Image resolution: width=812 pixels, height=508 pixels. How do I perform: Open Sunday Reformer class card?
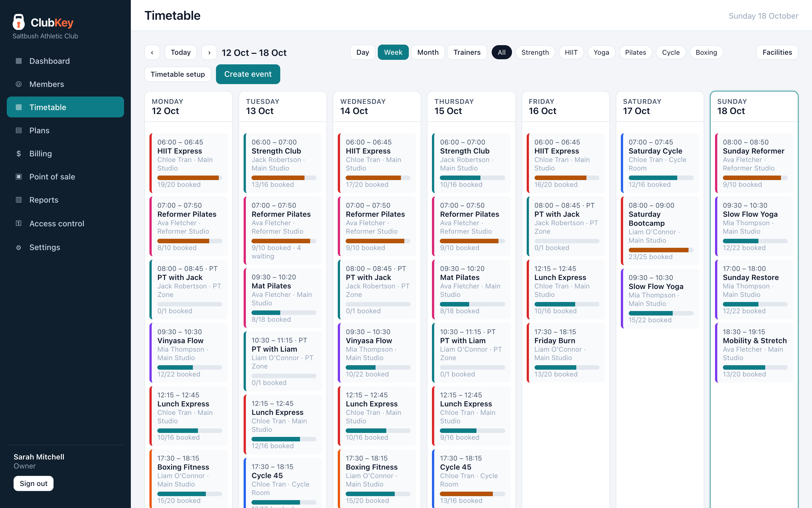(x=754, y=163)
